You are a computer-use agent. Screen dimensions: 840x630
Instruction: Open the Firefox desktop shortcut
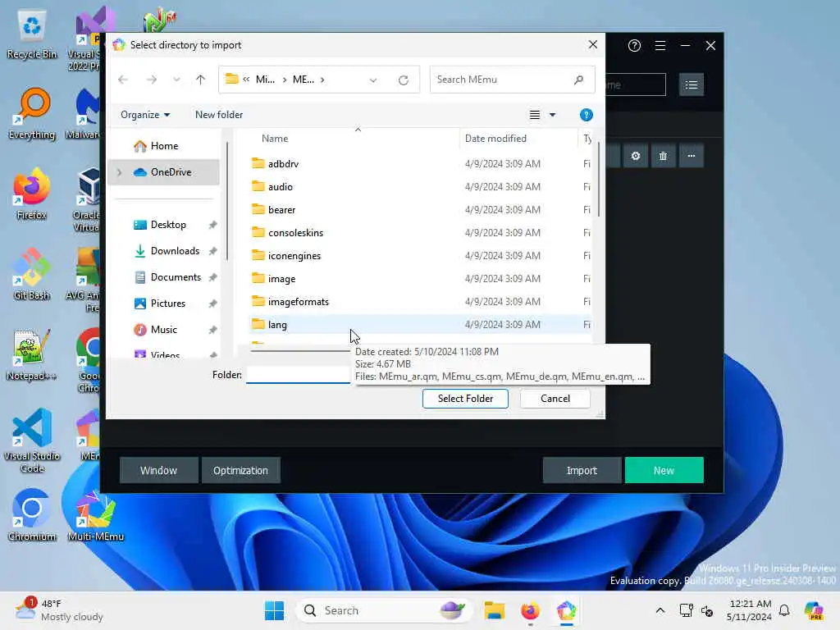(x=32, y=194)
